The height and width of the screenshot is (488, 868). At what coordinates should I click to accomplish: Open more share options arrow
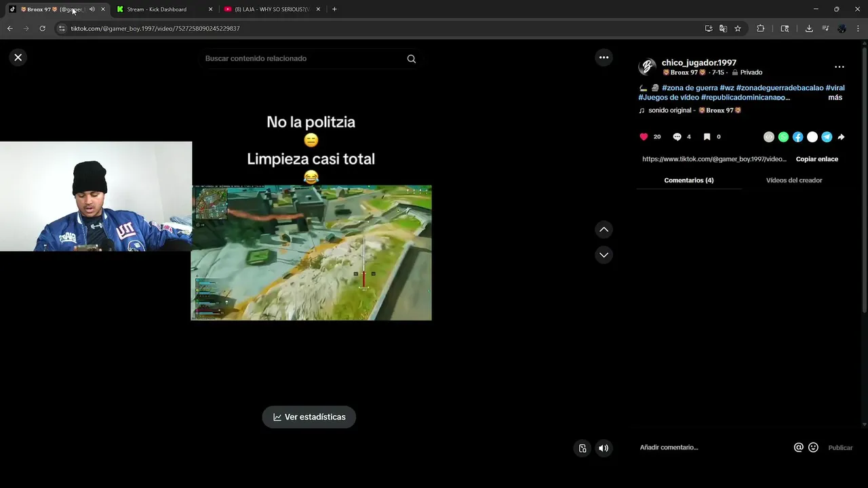[841, 137]
